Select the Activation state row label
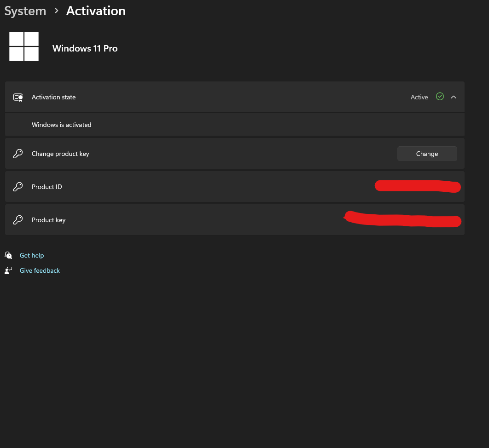489x448 pixels. pos(53,97)
